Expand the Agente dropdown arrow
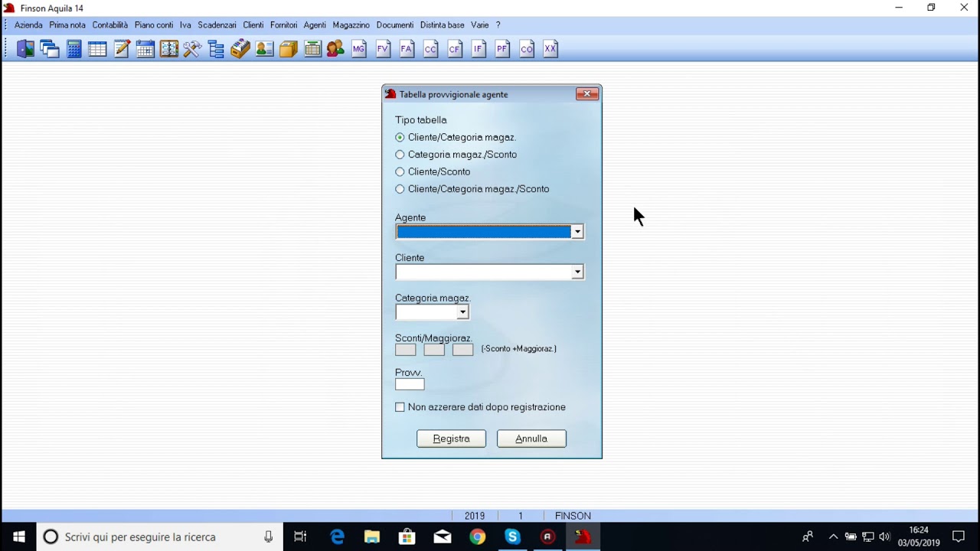The image size is (980, 551). (577, 232)
